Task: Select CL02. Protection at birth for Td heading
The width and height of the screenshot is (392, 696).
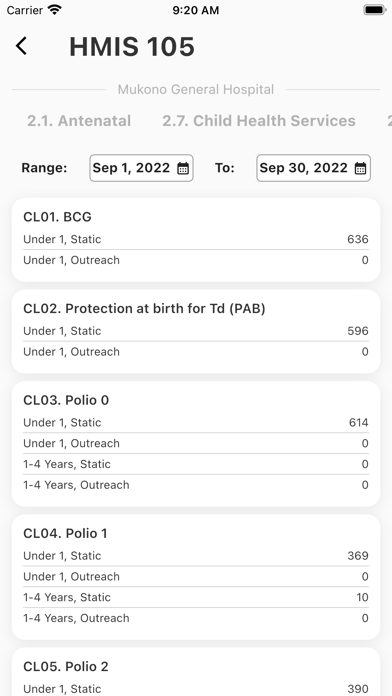Action: [144, 309]
